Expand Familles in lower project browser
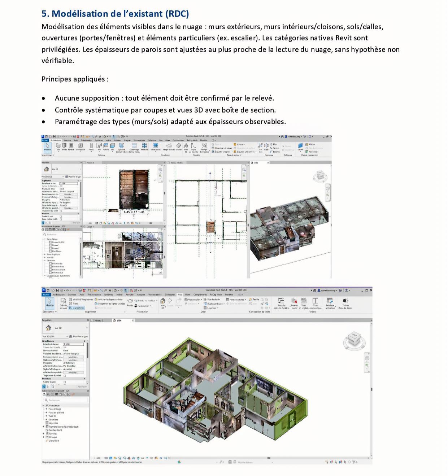Image resolution: width=448 pixels, height=476 pixels. tap(43, 434)
